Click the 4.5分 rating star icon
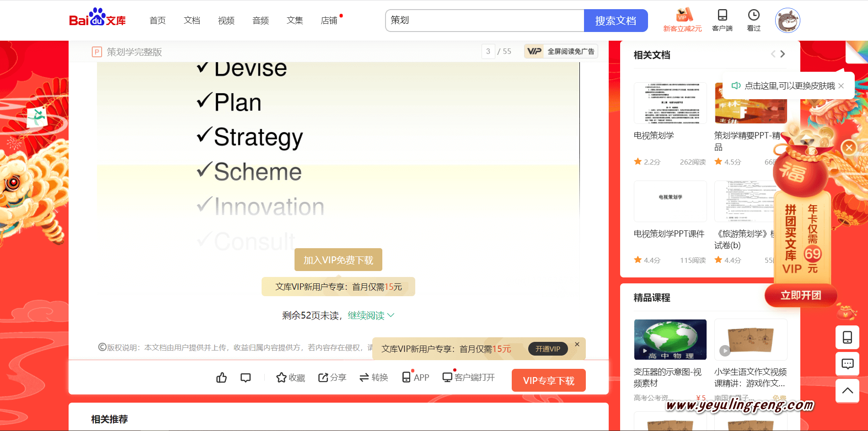 (718, 161)
